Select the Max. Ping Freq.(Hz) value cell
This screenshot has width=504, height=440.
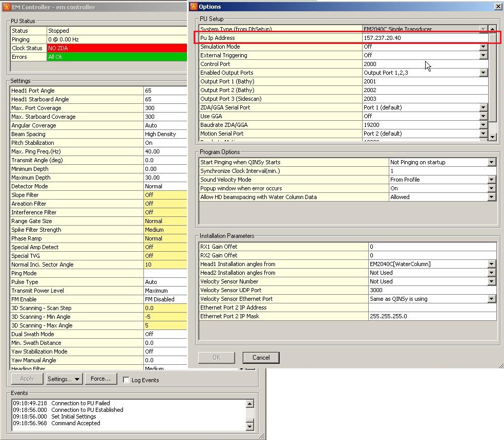pos(165,151)
